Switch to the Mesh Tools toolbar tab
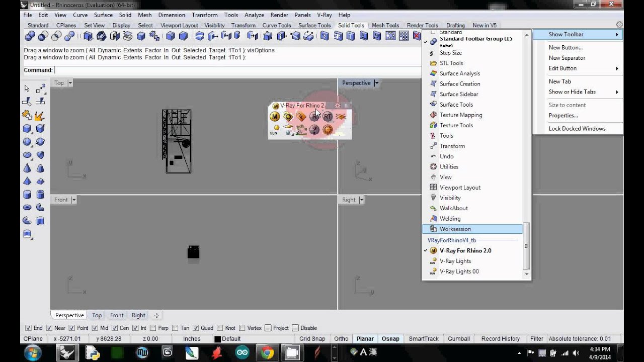The image size is (644, 362). 385,25
